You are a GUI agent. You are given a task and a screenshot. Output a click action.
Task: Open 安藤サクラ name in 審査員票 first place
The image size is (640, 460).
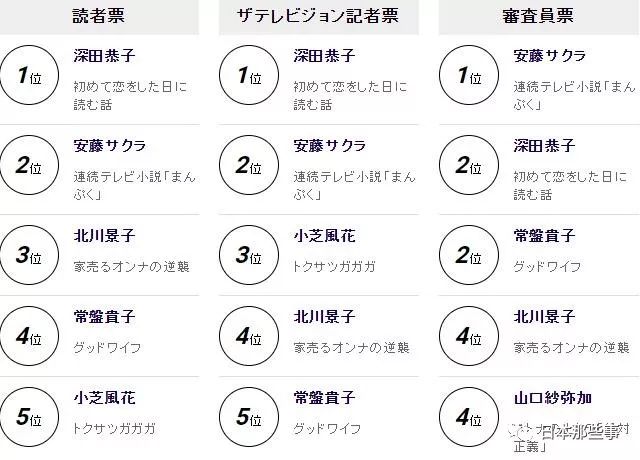coord(550,56)
